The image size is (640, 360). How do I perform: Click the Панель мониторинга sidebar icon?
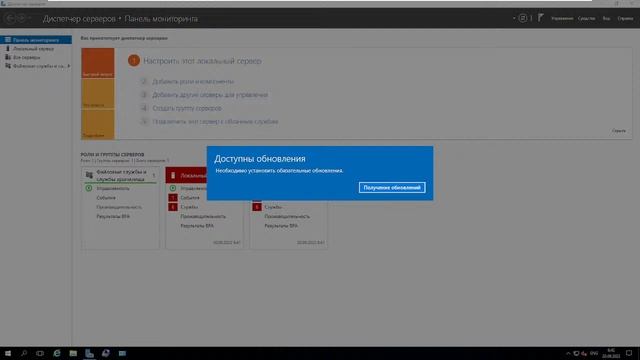coord(8,40)
